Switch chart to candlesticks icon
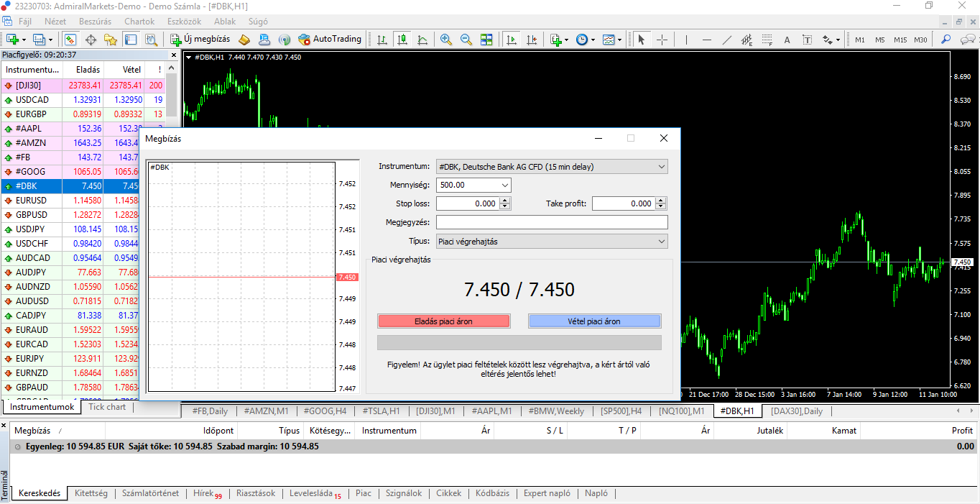This screenshot has width=980, height=504. pos(402,40)
